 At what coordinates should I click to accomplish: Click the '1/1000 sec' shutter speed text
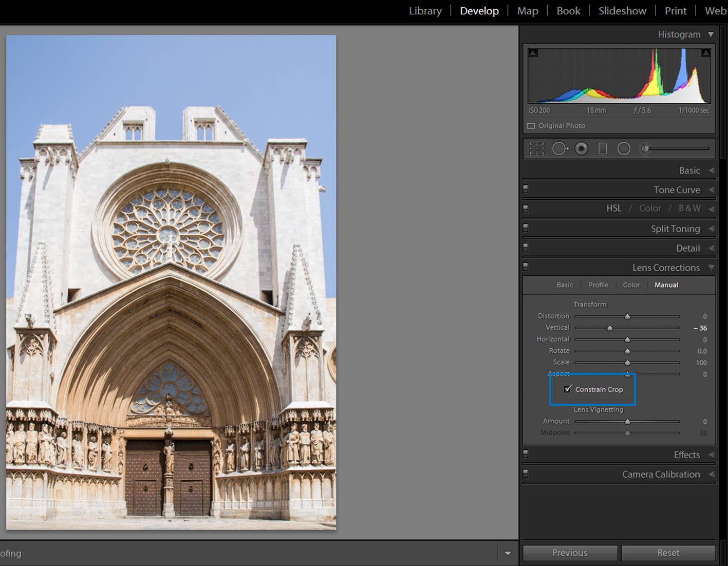pyautogui.click(x=694, y=110)
